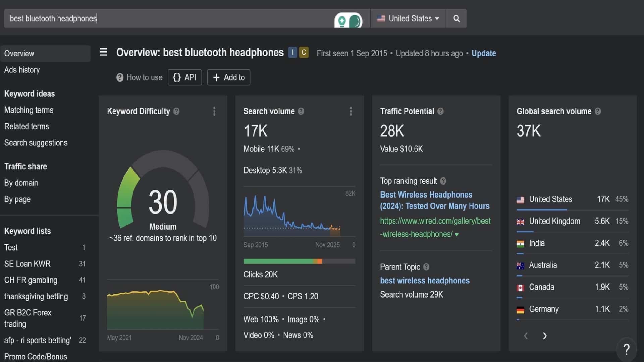644x362 pixels.
Task: Toggle the green AI suggestions switch
Action: [348, 21]
